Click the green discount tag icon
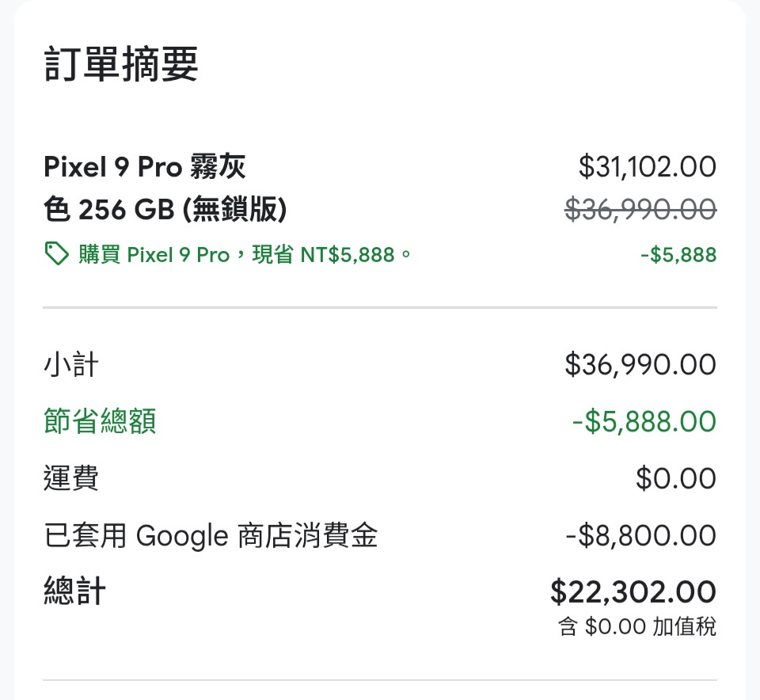760x700 pixels. coord(57,254)
